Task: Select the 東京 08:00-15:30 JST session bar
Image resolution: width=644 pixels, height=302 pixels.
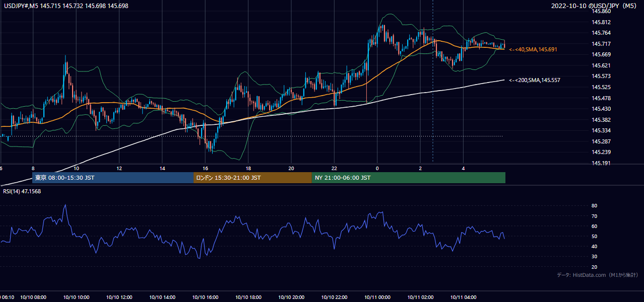Action: [112, 178]
